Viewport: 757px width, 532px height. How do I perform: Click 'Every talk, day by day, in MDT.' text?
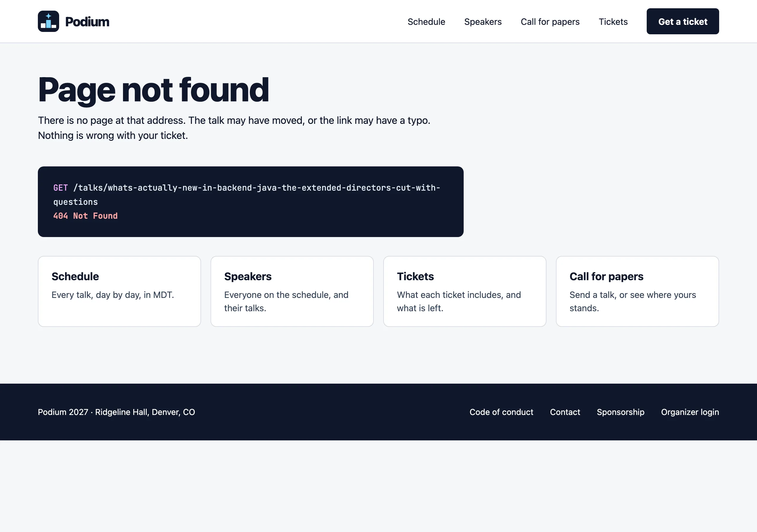coord(112,295)
